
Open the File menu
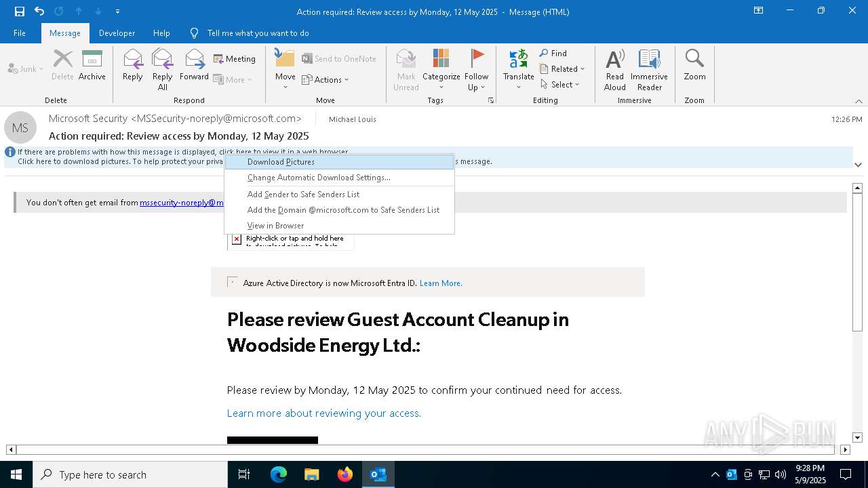[20, 33]
